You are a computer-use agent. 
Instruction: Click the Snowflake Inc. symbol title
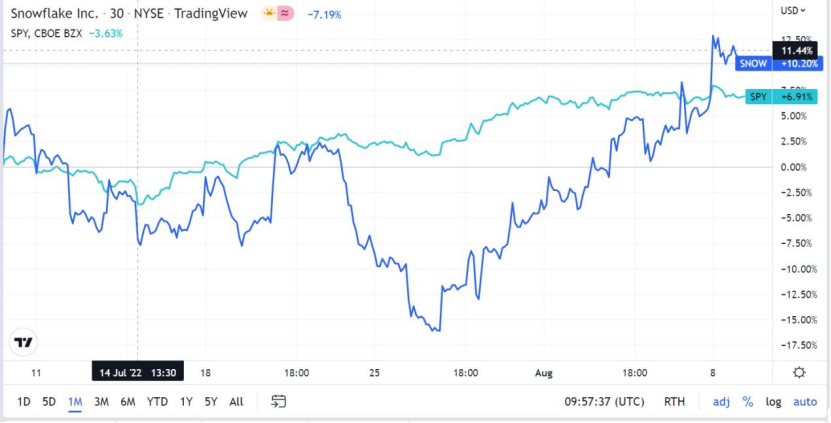coord(55,13)
